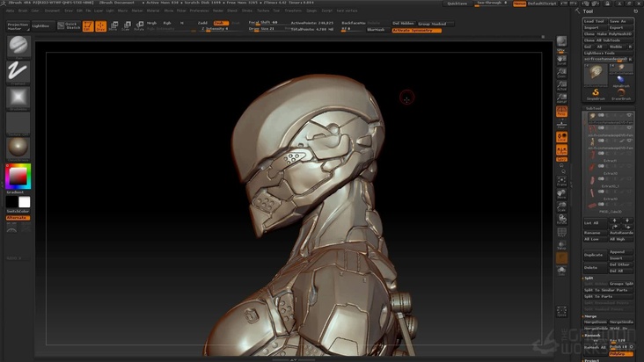Click the Scale icon in right shelf
The height and width of the screenshot is (362, 644).
[561, 206]
